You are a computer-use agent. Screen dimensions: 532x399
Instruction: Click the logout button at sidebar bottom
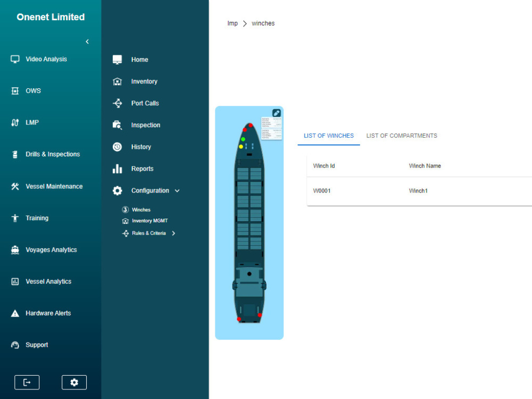pos(27,383)
